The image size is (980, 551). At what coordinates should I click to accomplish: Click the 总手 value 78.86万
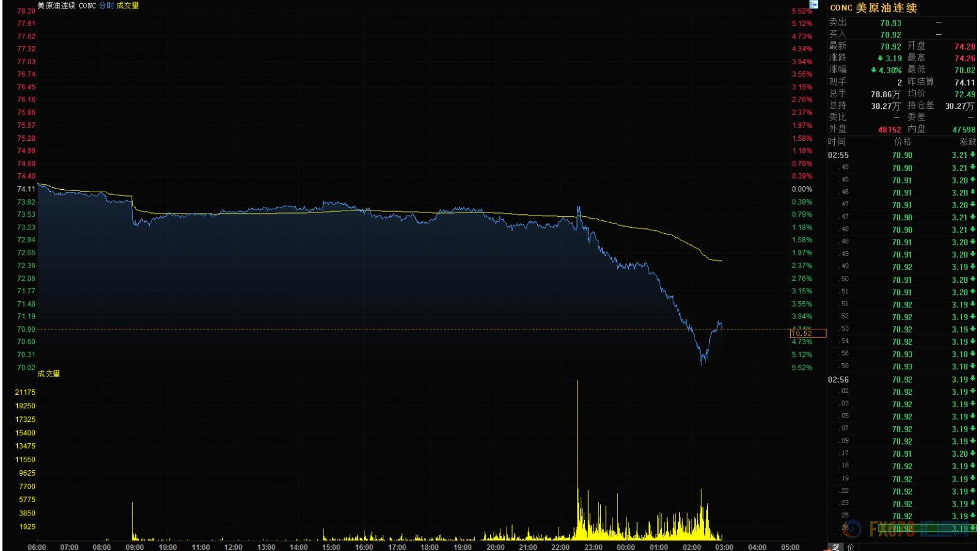click(x=886, y=94)
